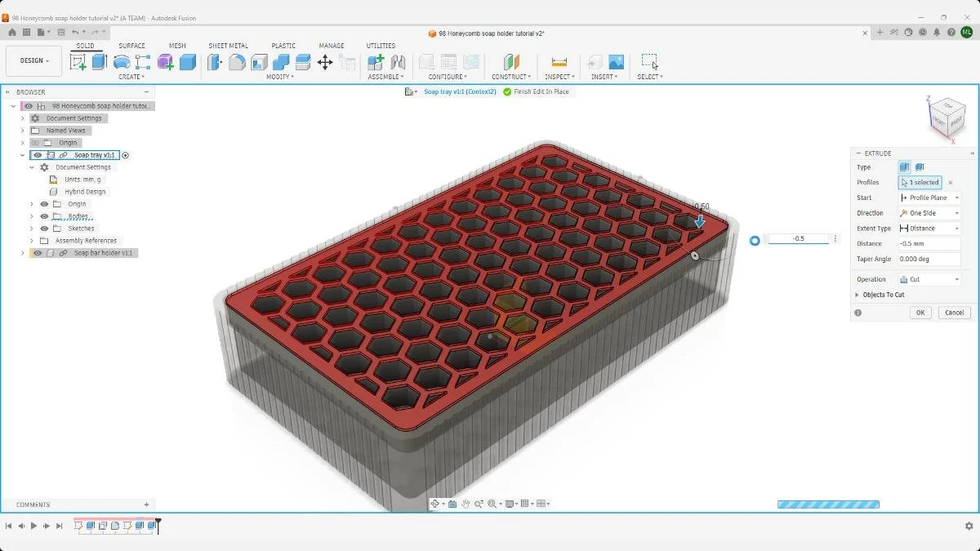Save the document with the disk icon

[x=62, y=33]
